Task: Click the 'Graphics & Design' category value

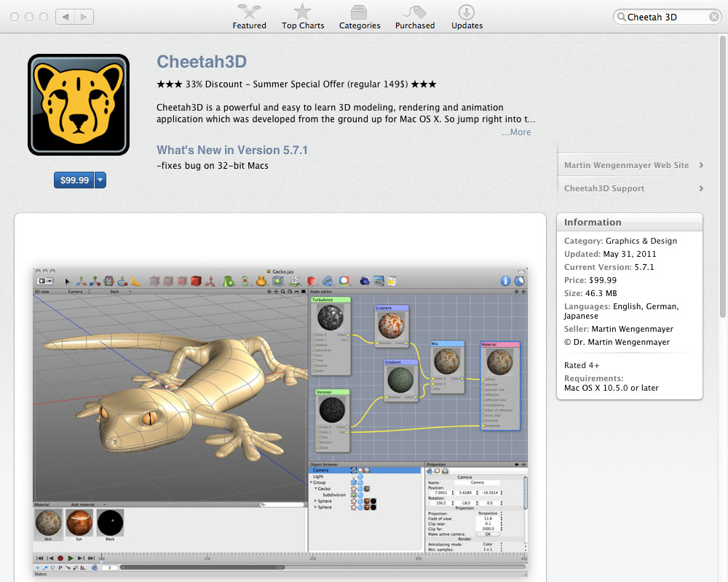Action: 641,241
